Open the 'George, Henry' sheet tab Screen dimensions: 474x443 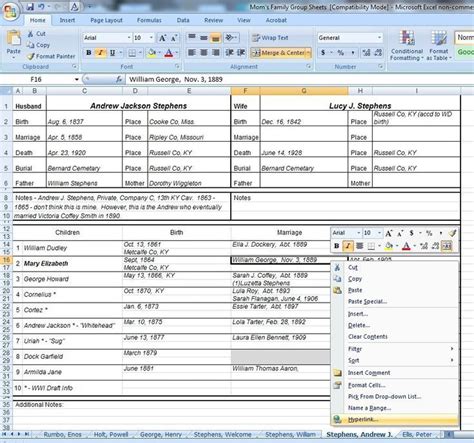pyautogui.click(x=161, y=435)
